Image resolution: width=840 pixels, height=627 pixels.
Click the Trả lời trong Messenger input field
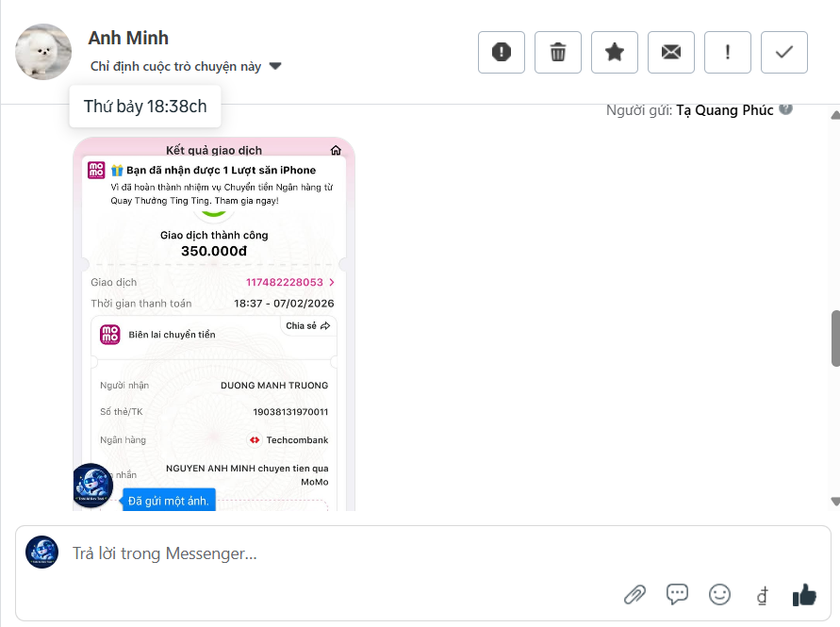283,553
